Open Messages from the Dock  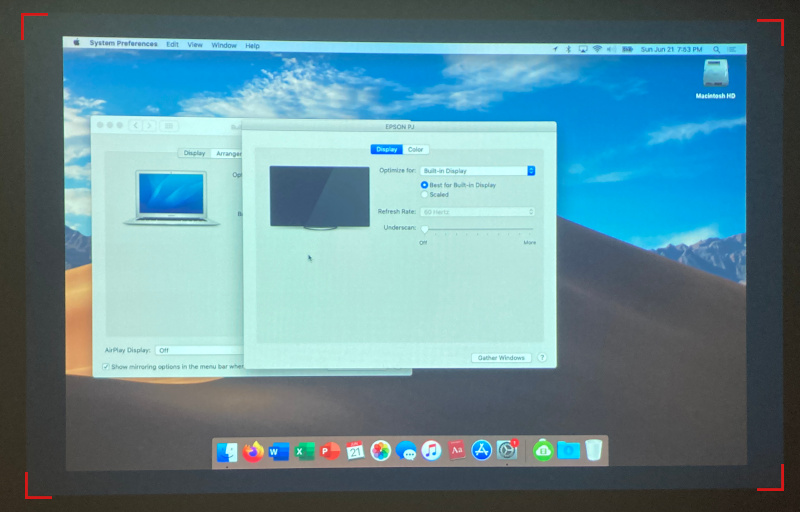click(x=406, y=451)
